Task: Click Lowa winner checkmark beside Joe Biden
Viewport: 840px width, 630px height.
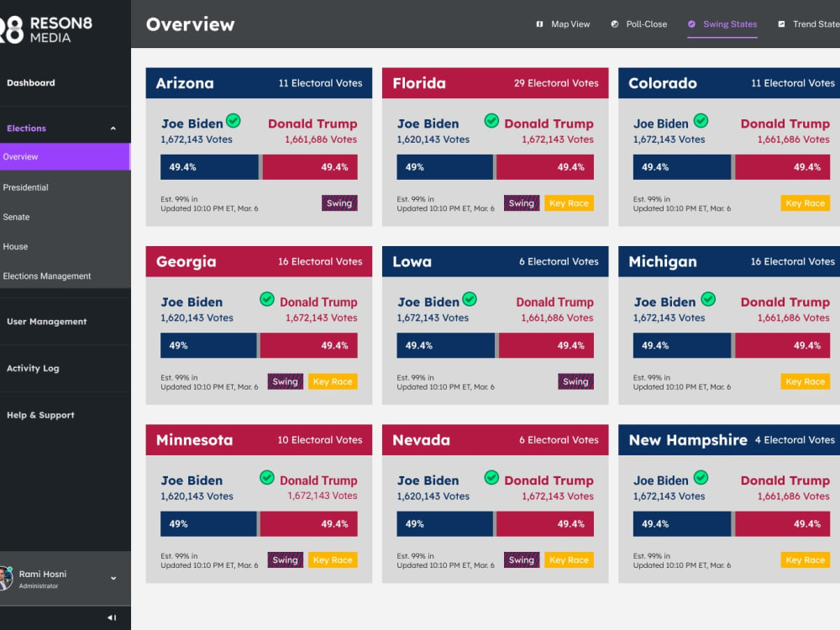Action: click(470, 299)
